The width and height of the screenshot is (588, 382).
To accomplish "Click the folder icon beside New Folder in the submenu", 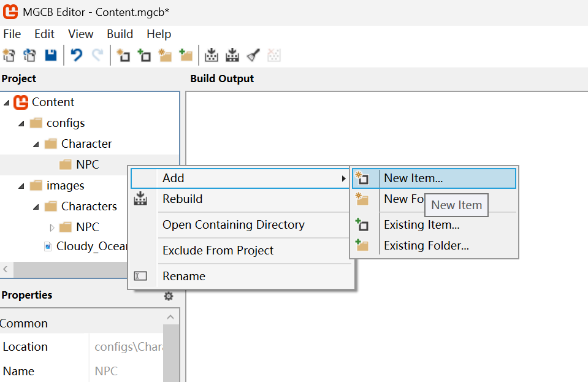I will tap(362, 199).
